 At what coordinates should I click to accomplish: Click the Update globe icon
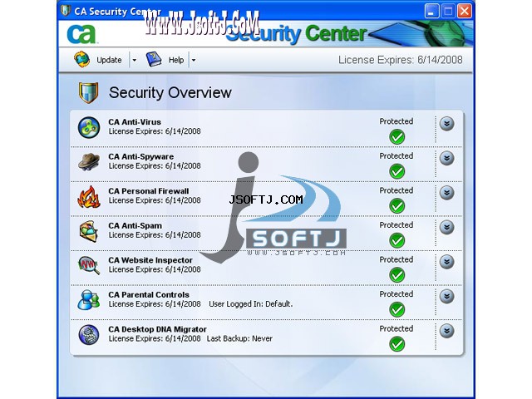81,59
